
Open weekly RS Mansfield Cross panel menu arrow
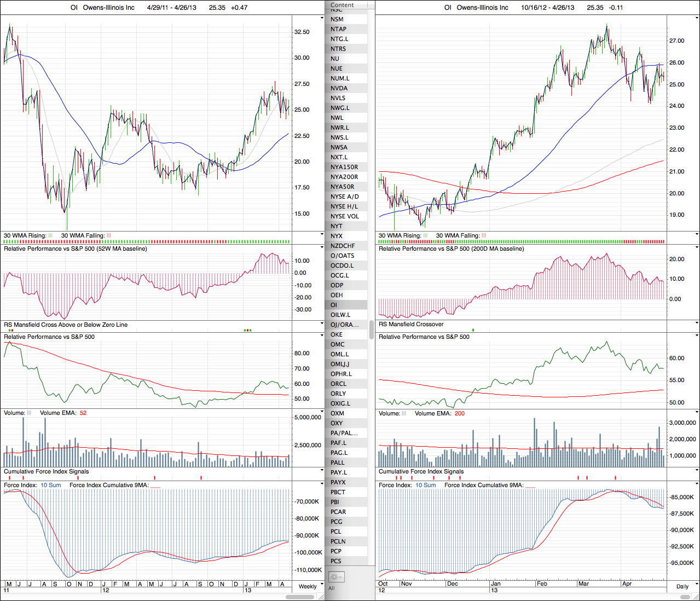click(x=321, y=325)
